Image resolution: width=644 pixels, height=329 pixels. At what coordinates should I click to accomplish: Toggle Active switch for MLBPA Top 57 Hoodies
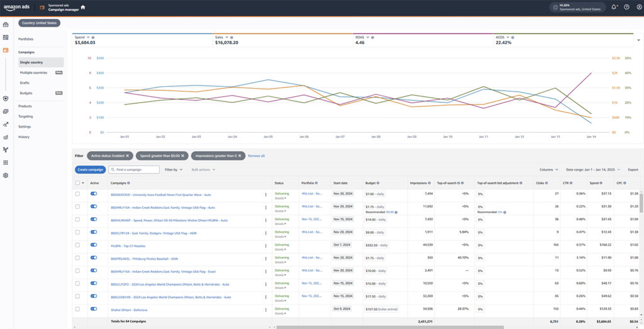[94, 245]
